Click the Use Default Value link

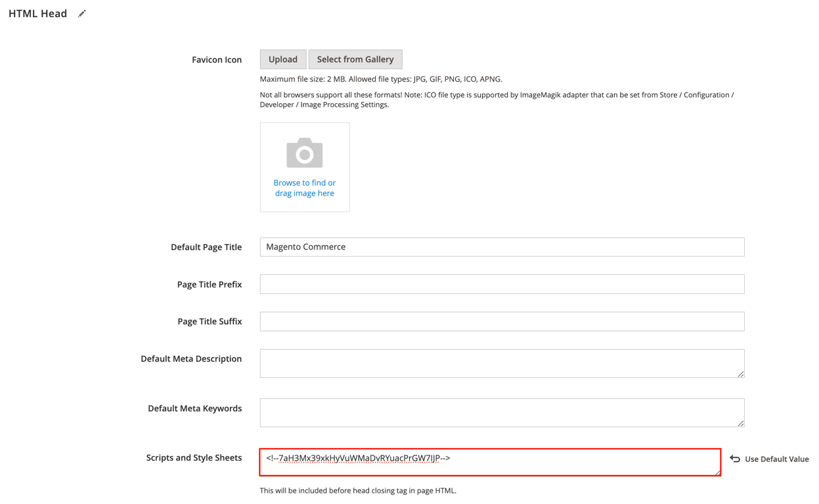click(775, 459)
